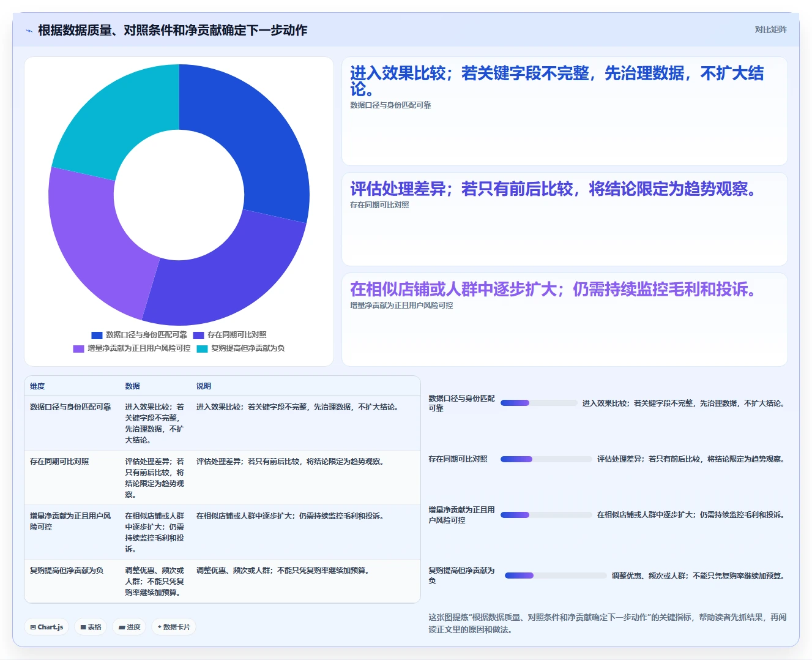Click the text right of the 增量净贡献为正 progress bar
The height and width of the screenshot is (660, 812).
coord(691,515)
